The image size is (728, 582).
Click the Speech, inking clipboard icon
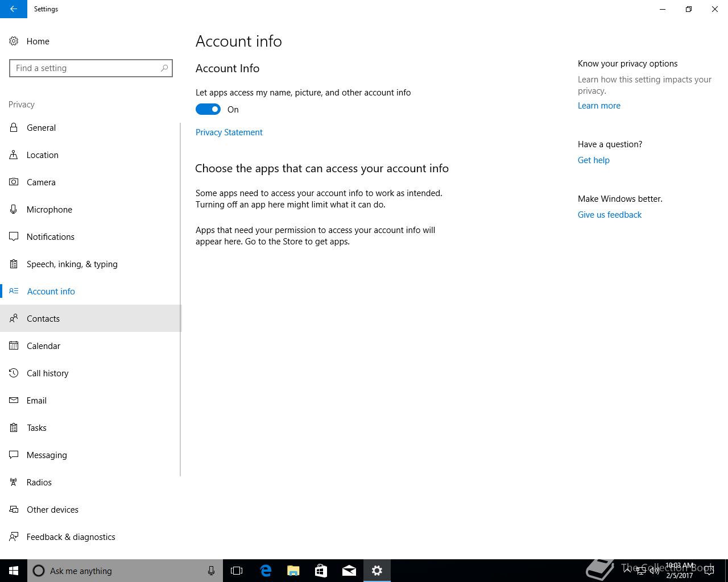(14, 264)
